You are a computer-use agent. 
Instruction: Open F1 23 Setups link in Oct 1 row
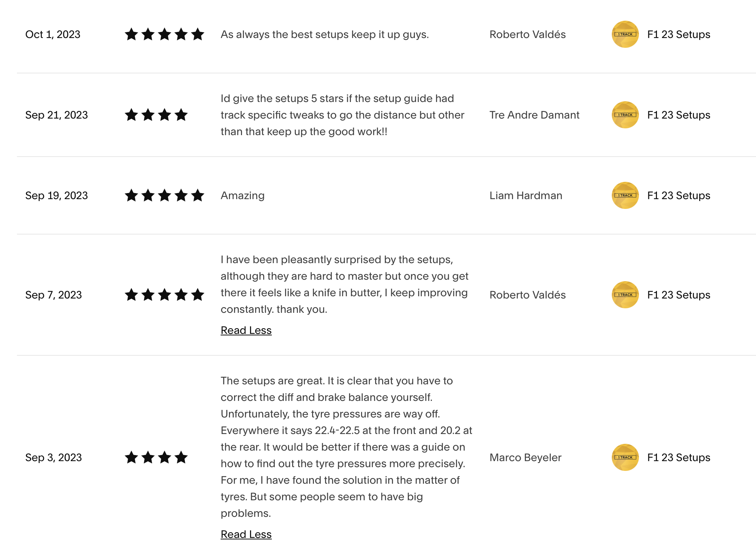pos(678,34)
